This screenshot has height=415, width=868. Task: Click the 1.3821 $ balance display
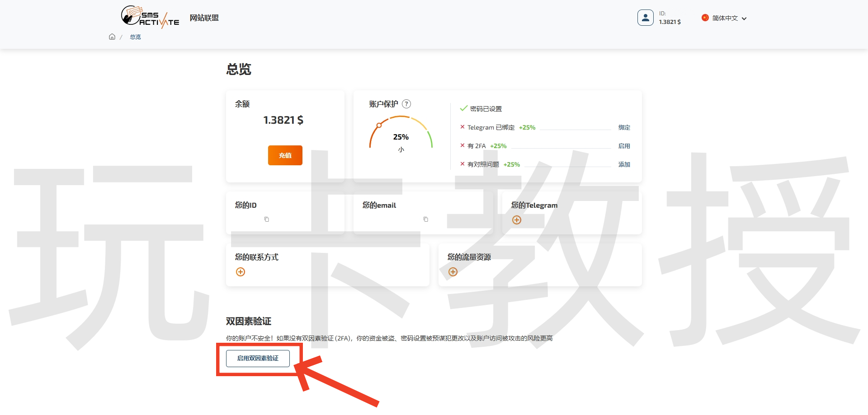[x=670, y=21]
